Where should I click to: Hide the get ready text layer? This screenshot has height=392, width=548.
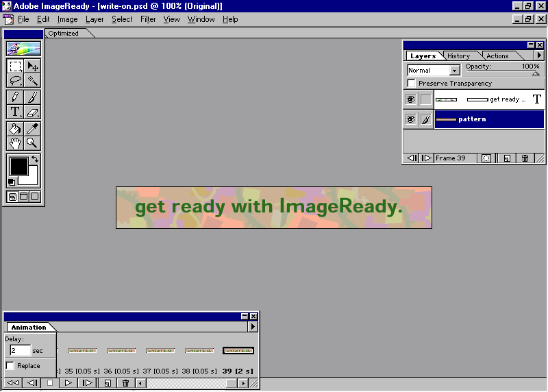click(410, 99)
